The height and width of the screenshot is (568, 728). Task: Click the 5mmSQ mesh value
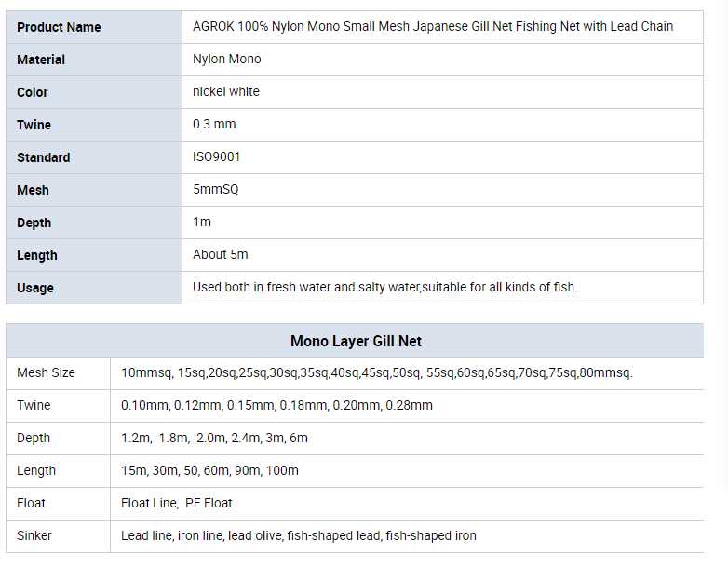tap(216, 189)
